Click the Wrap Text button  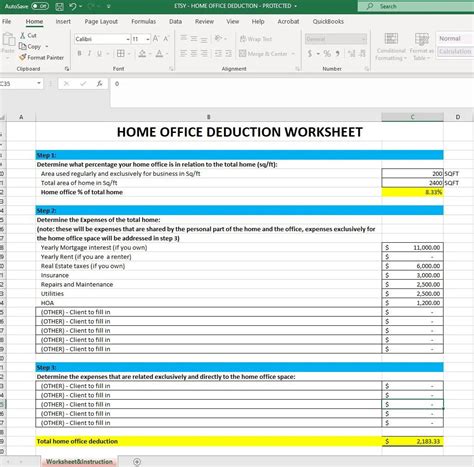256,39
